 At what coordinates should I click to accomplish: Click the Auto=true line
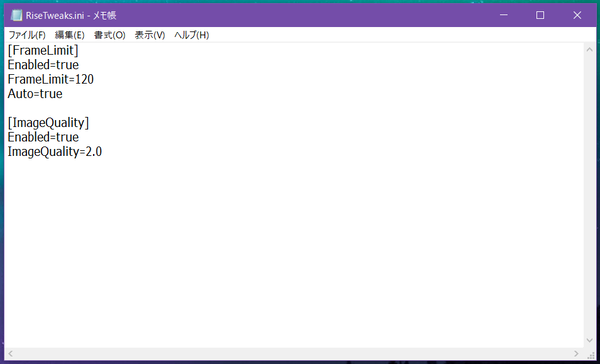pos(35,94)
